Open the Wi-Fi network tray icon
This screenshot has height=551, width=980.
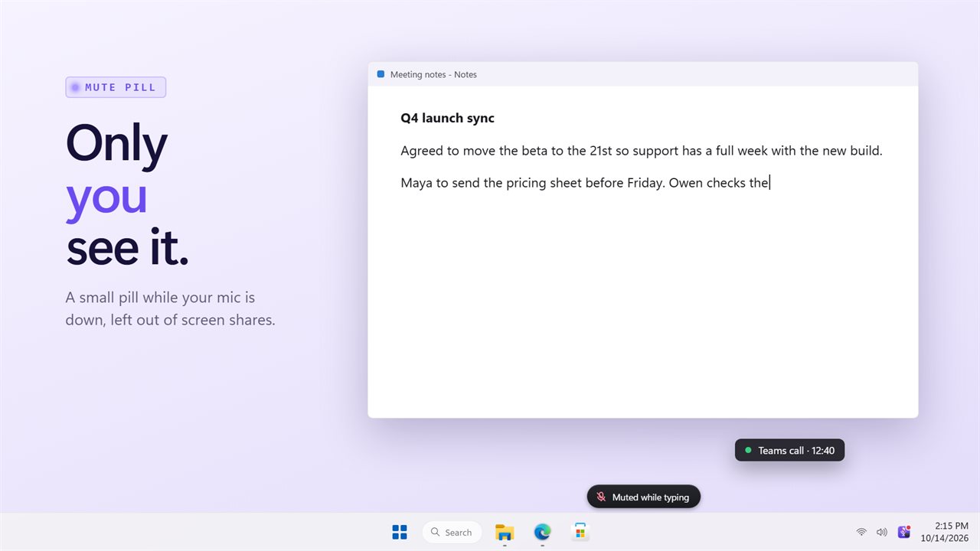[x=861, y=532]
